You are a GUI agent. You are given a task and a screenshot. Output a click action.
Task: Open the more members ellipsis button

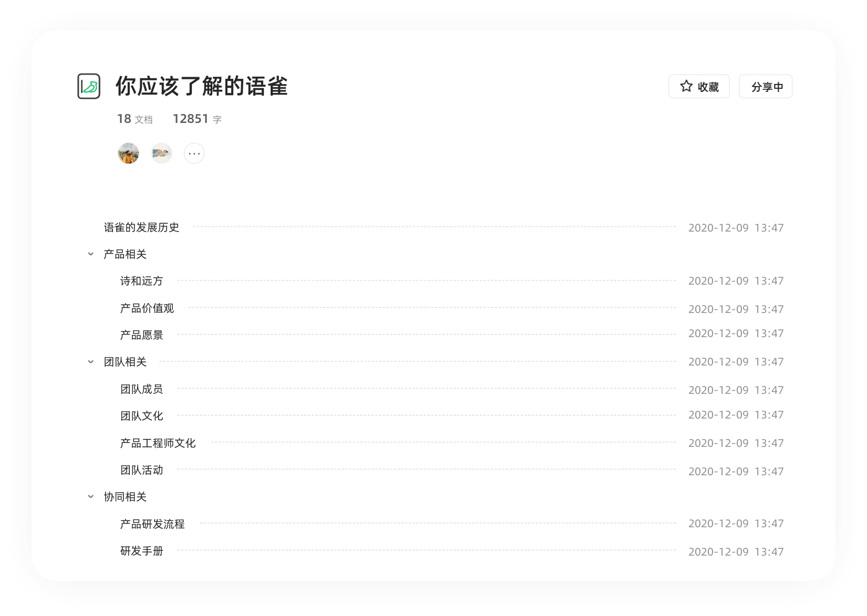[194, 153]
